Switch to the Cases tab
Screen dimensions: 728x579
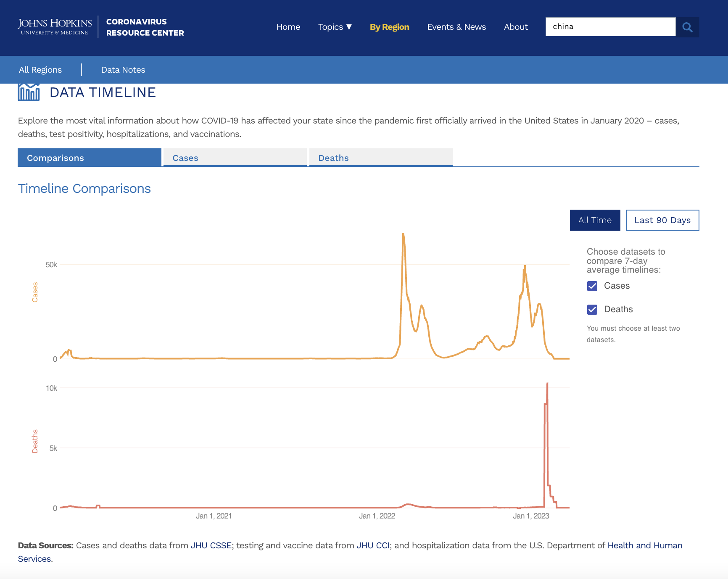click(235, 158)
